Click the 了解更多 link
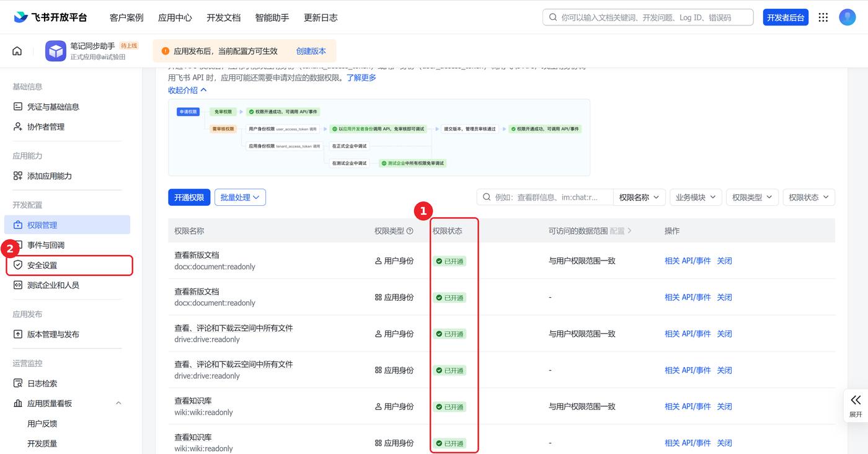The width and height of the screenshot is (868, 454). click(x=361, y=78)
